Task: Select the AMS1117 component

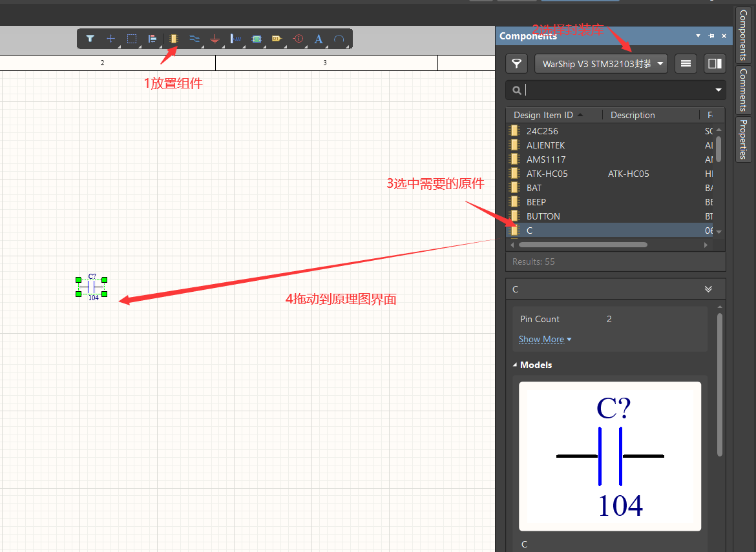Action: pos(610,159)
